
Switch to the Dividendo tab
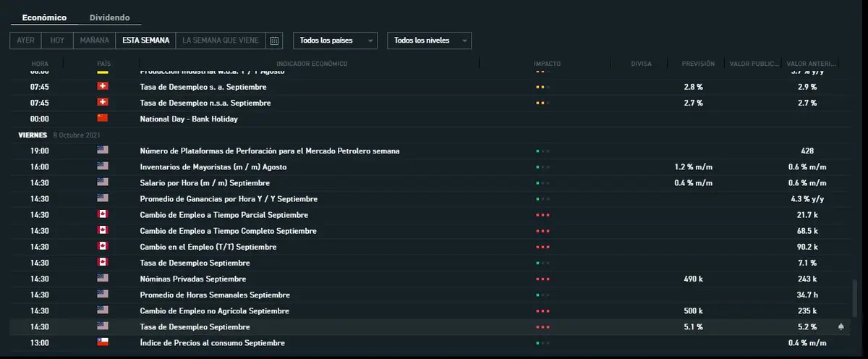point(110,17)
